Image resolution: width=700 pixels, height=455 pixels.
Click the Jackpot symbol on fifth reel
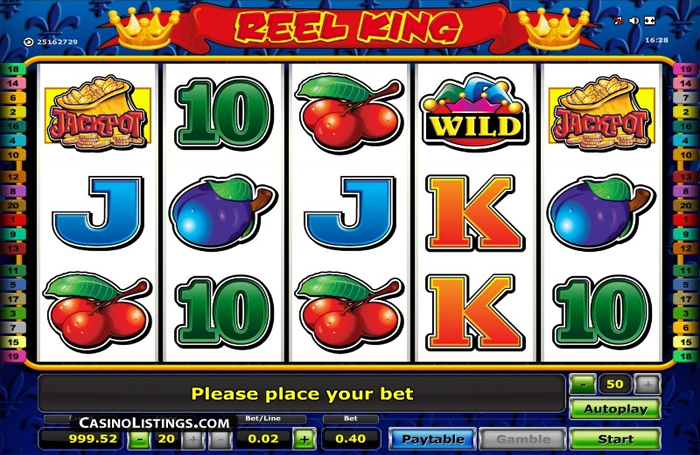(601, 113)
